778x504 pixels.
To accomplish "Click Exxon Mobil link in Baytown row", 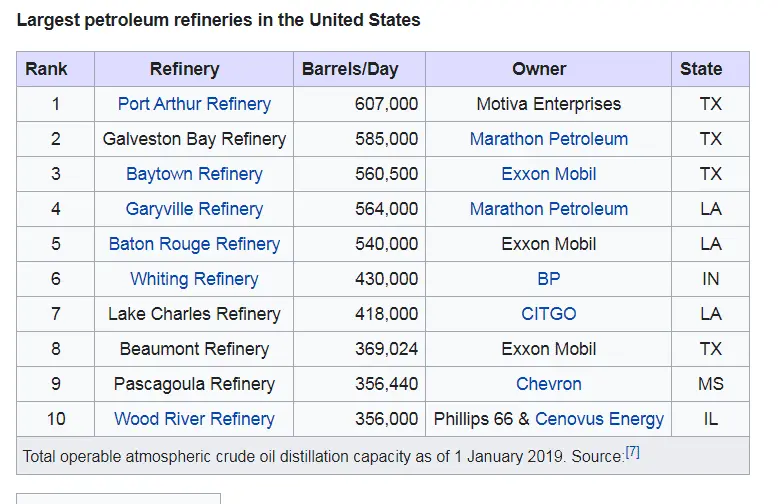I will click(549, 174).
